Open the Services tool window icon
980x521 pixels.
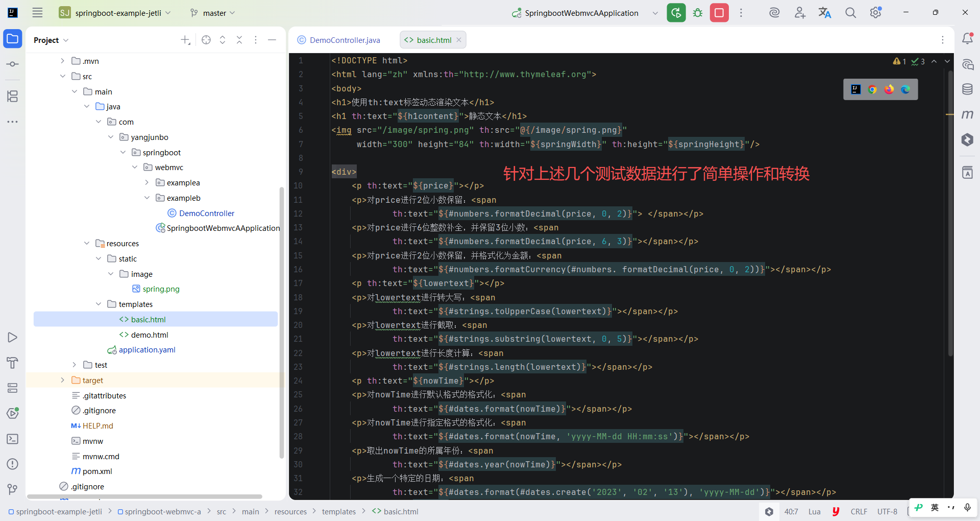pyautogui.click(x=13, y=388)
